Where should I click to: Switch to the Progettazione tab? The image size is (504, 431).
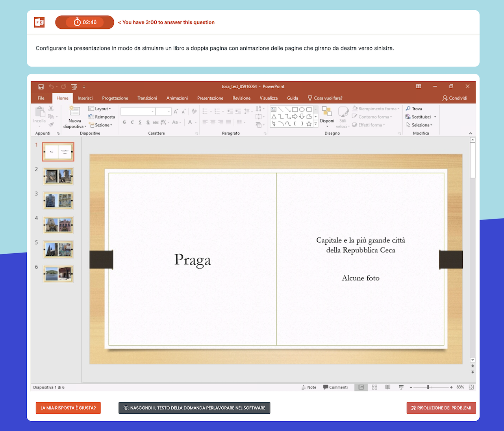(x=115, y=98)
